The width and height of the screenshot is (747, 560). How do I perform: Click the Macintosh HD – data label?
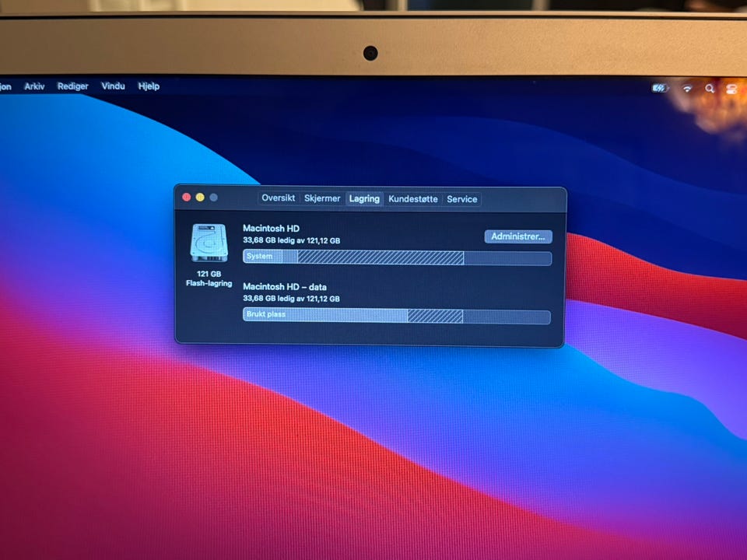tap(285, 287)
